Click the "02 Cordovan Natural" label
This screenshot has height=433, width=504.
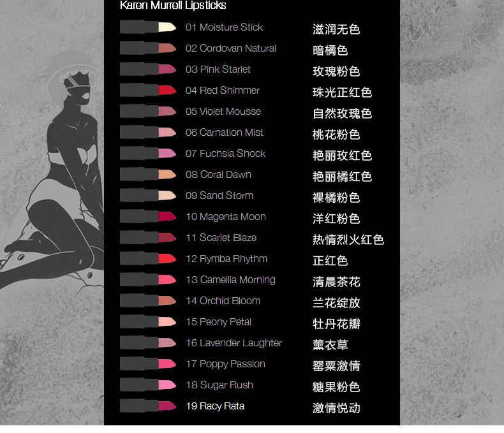(230, 48)
